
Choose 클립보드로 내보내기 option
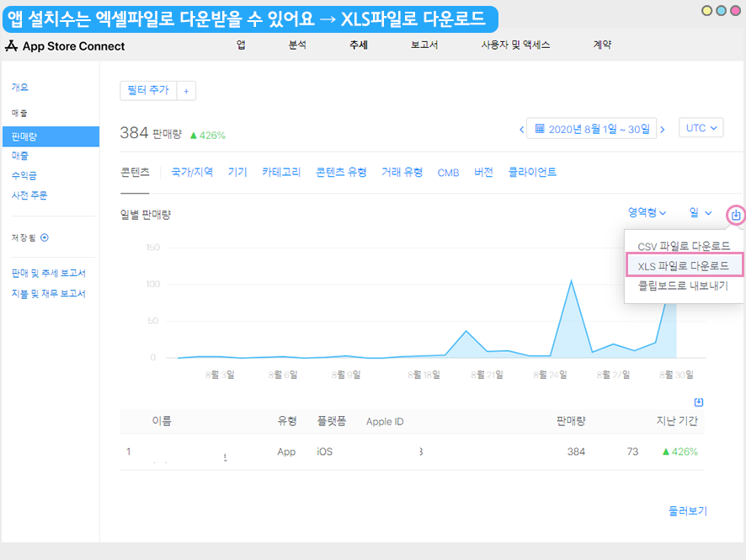tap(682, 285)
